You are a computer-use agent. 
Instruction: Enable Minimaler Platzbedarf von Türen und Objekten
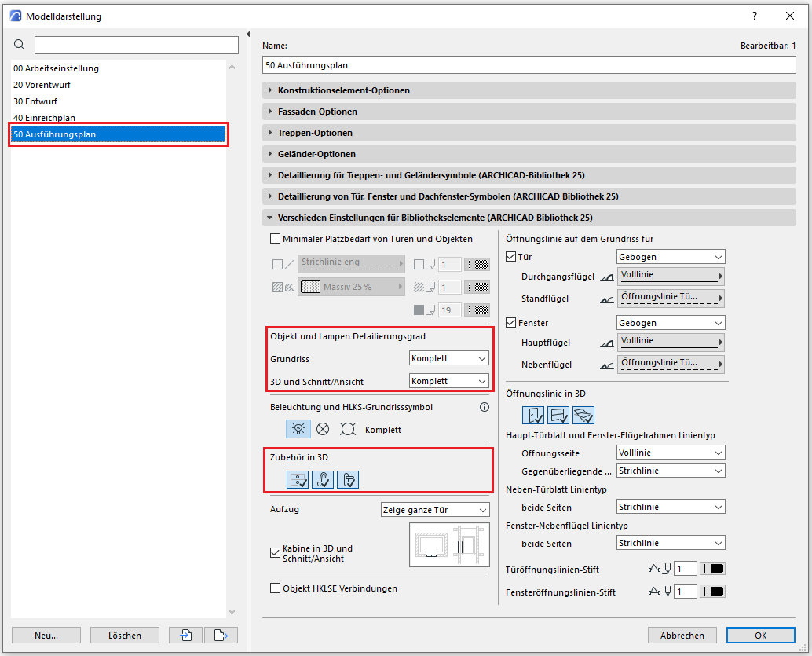pos(275,239)
